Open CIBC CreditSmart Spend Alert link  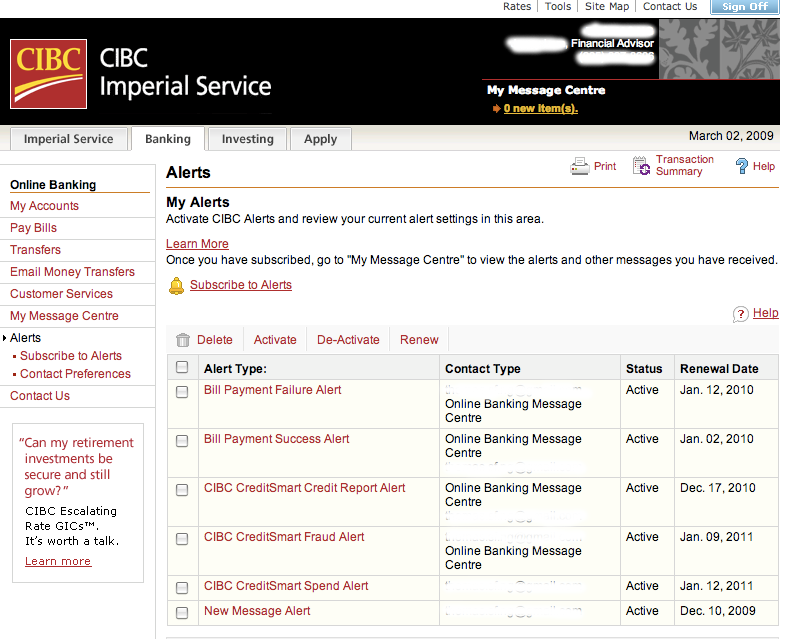point(286,586)
